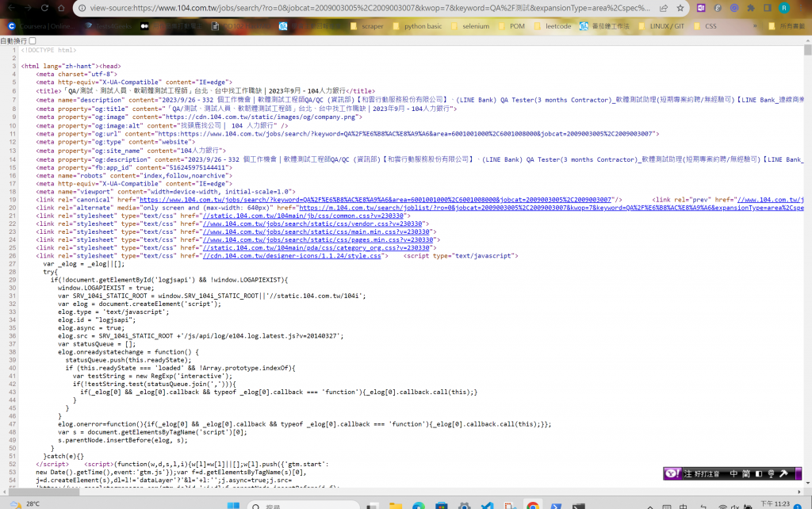Open the OneNote extension icon
This screenshot has width=812, height=509.
pyautogui.click(x=701, y=8)
